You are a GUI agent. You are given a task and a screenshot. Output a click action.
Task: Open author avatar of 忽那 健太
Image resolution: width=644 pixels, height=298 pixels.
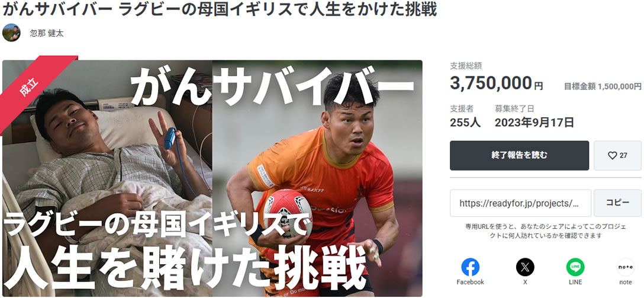point(11,33)
